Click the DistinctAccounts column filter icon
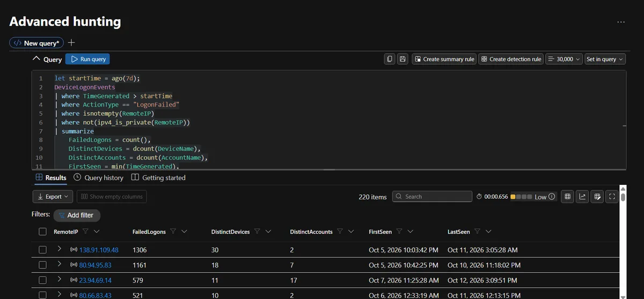This screenshot has width=644, height=299. 340,231
